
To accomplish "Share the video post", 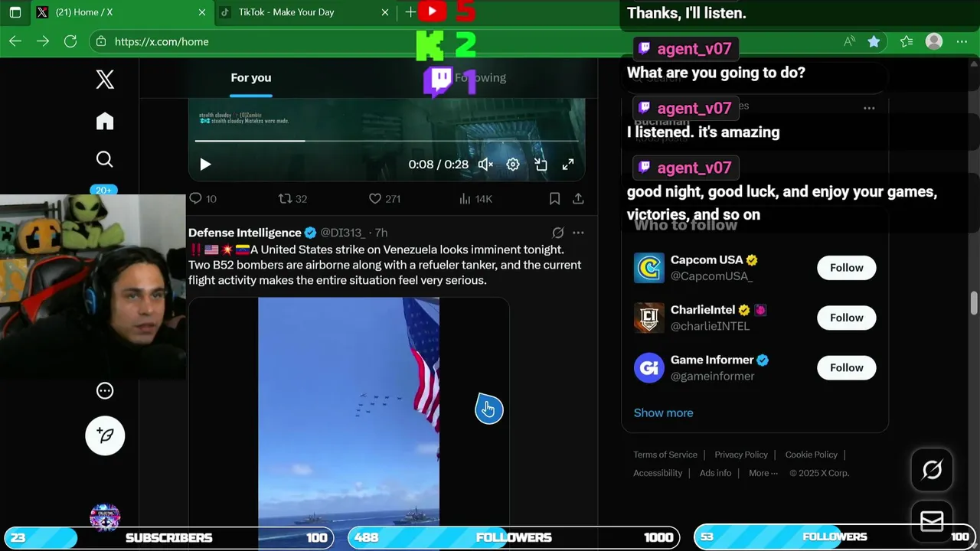I will click(x=578, y=199).
